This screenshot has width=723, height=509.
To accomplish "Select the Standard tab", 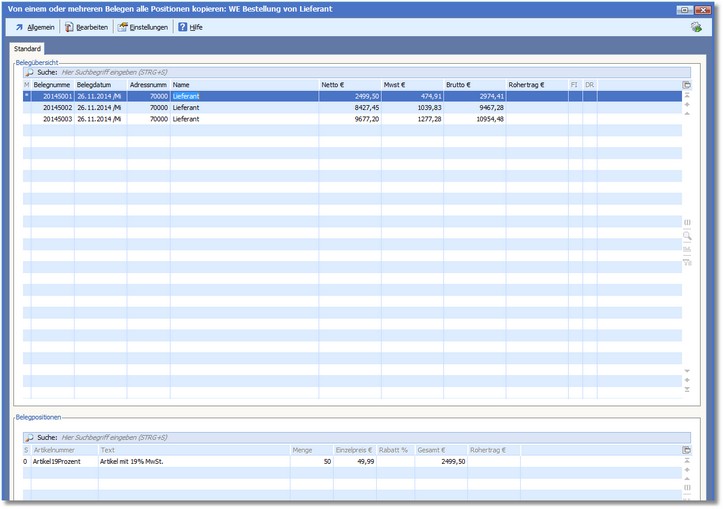I will coord(28,49).
